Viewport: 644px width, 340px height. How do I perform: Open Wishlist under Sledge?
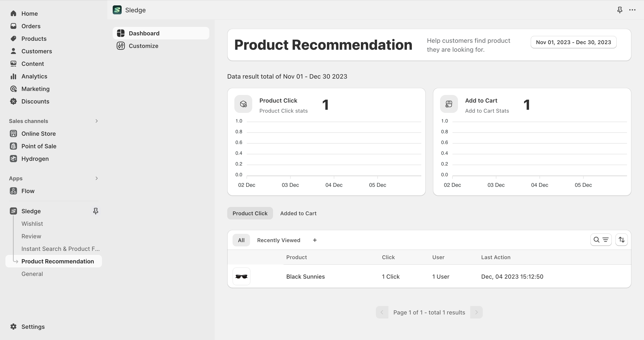click(32, 224)
